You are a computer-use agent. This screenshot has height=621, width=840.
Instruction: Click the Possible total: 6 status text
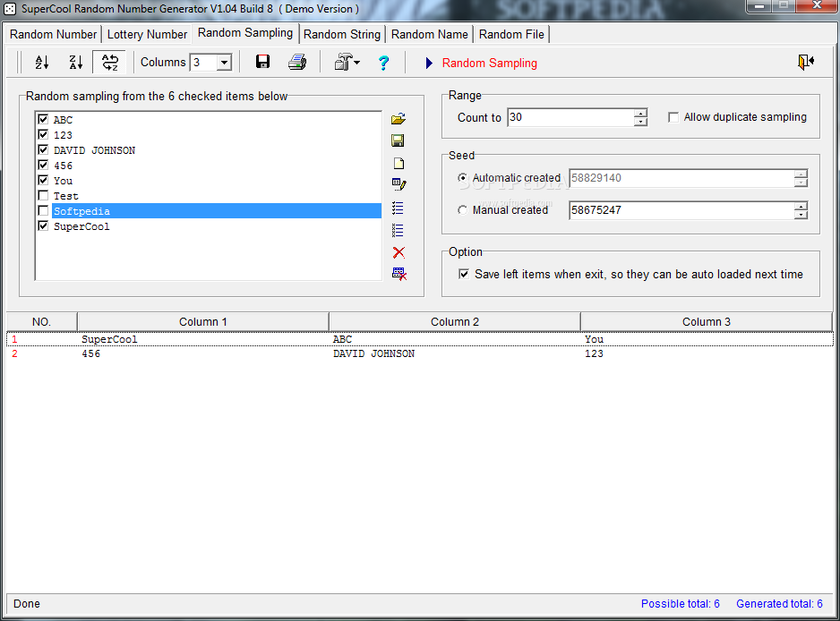coord(681,604)
